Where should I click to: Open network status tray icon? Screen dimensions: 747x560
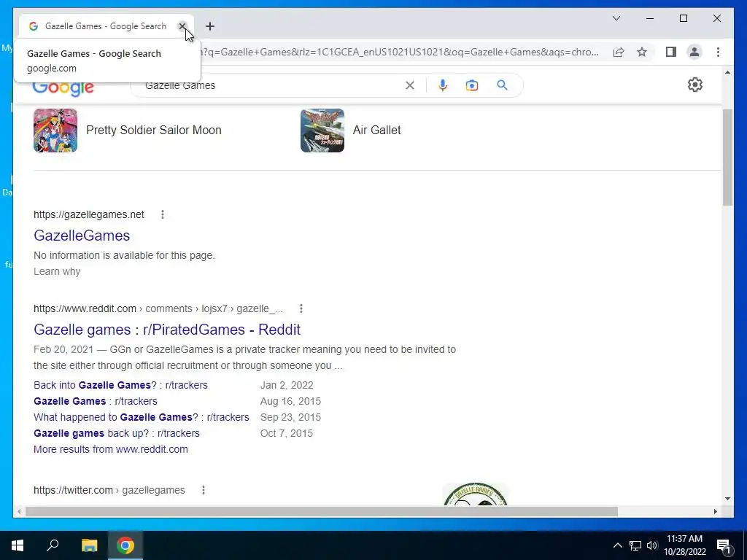tap(635, 545)
